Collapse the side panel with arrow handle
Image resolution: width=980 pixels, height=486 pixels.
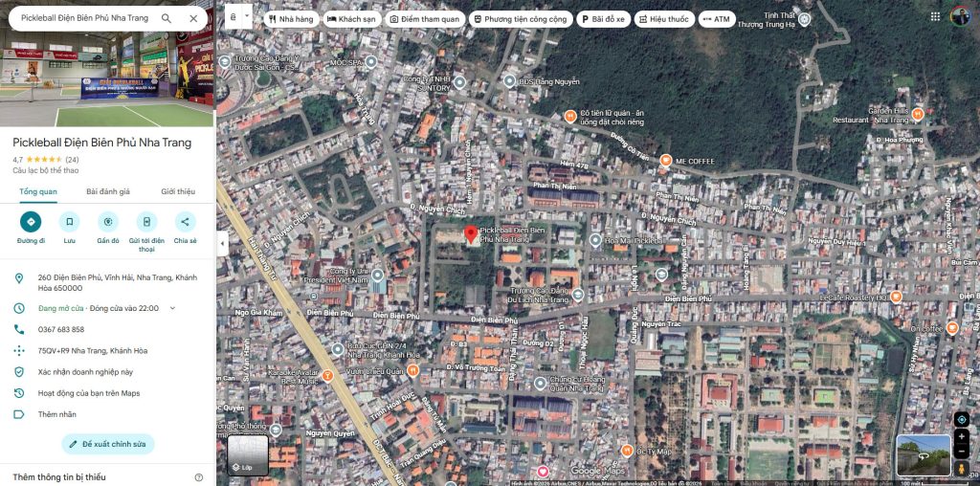point(222,243)
